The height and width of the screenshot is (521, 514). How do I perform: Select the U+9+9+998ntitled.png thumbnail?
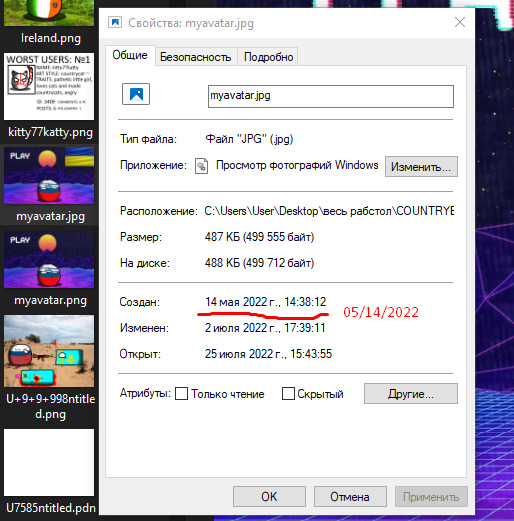coord(49,351)
